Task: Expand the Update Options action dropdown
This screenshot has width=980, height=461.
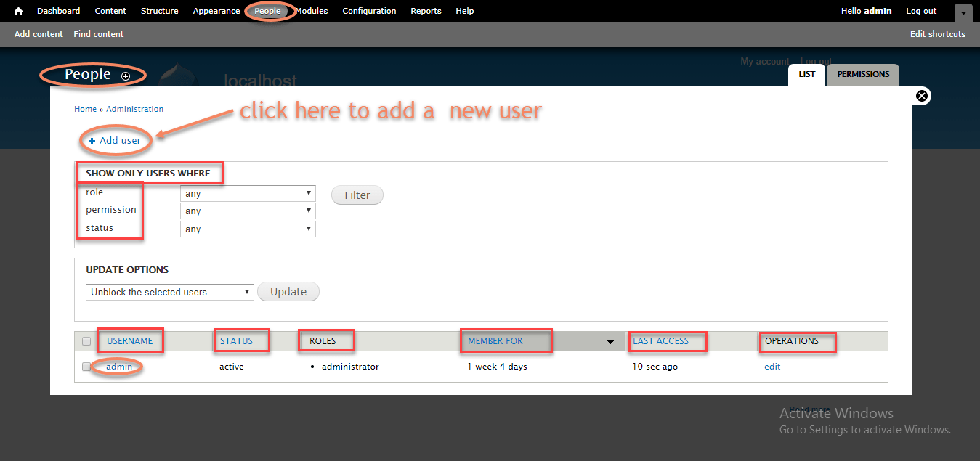Action: 169,292
